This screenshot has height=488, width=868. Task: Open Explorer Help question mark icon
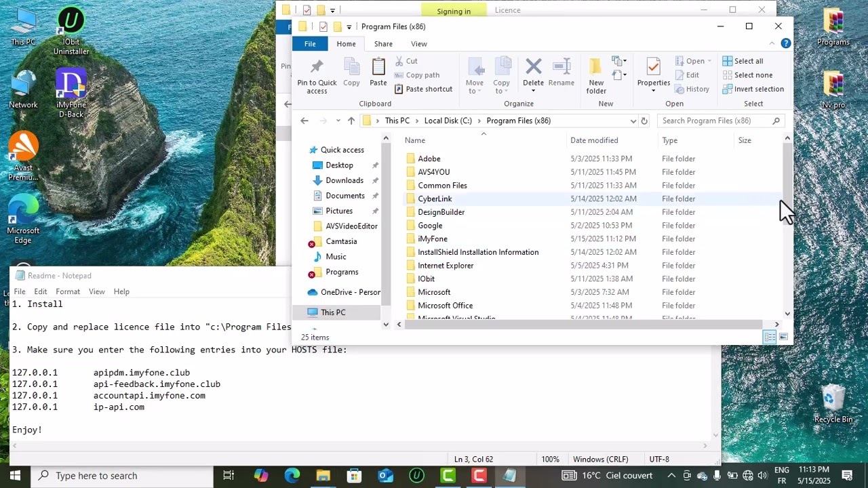click(x=785, y=43)
